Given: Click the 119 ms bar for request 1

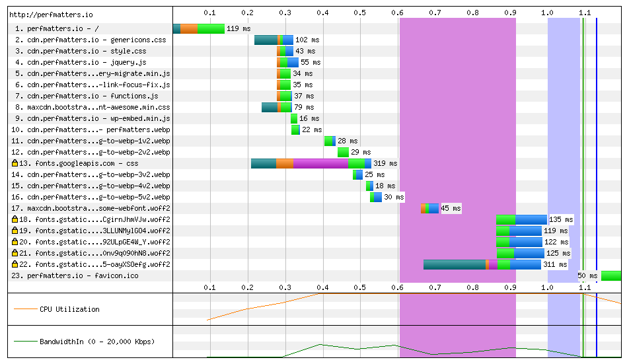Looking at the screenshot, I should [x=199, y=28].
